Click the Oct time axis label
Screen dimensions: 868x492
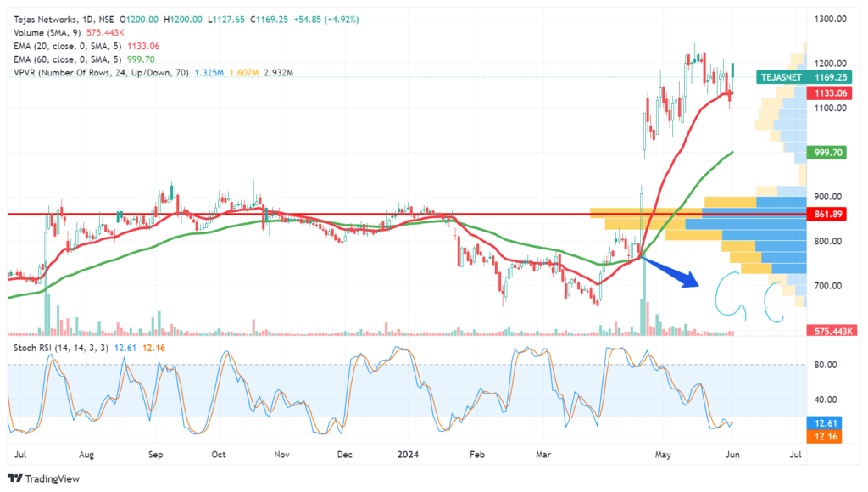(219, 455)
